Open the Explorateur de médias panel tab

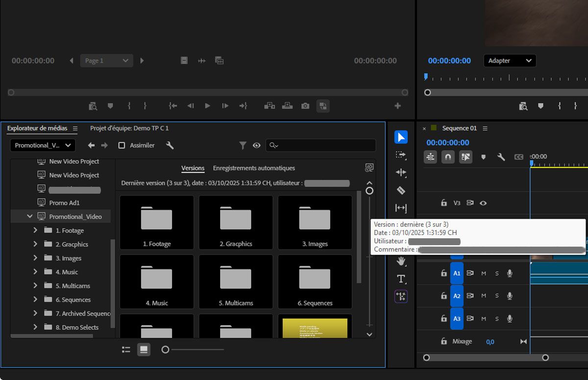tap(37, 128)
